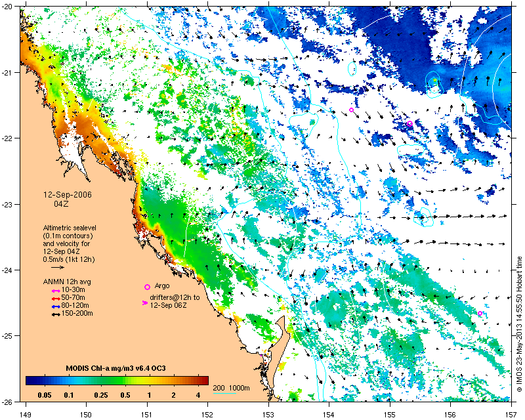The image size is (525, 420).
Task: Select the red 50-70m arrow symbol
Action: click(x=56, y=299)
